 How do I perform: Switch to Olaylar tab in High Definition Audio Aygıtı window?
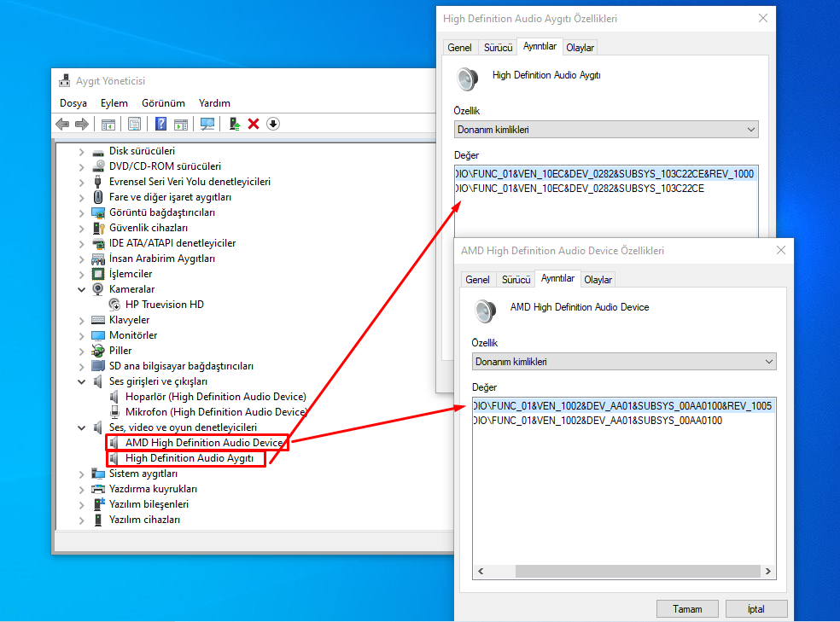[580, 48]
